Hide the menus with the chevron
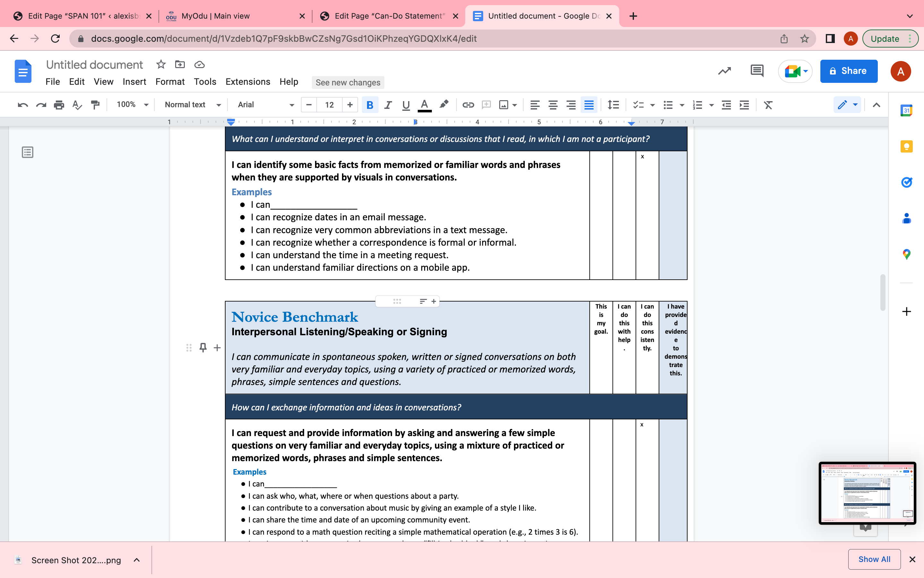 tap(877, 105)
